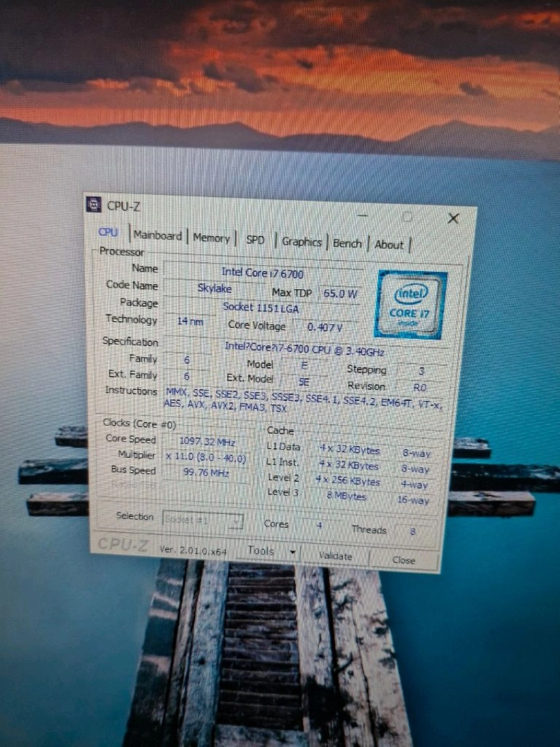Click the Bus Speed value 99.76 MHz

click(206, 473)
